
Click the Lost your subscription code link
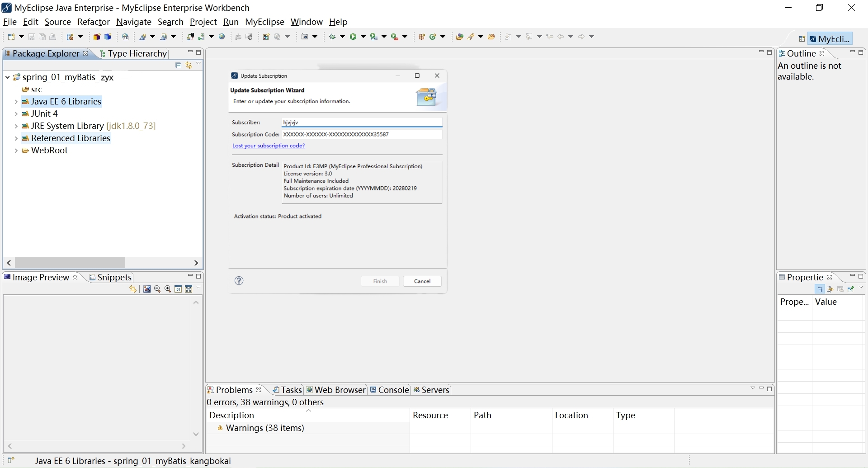tap(269, 146)
